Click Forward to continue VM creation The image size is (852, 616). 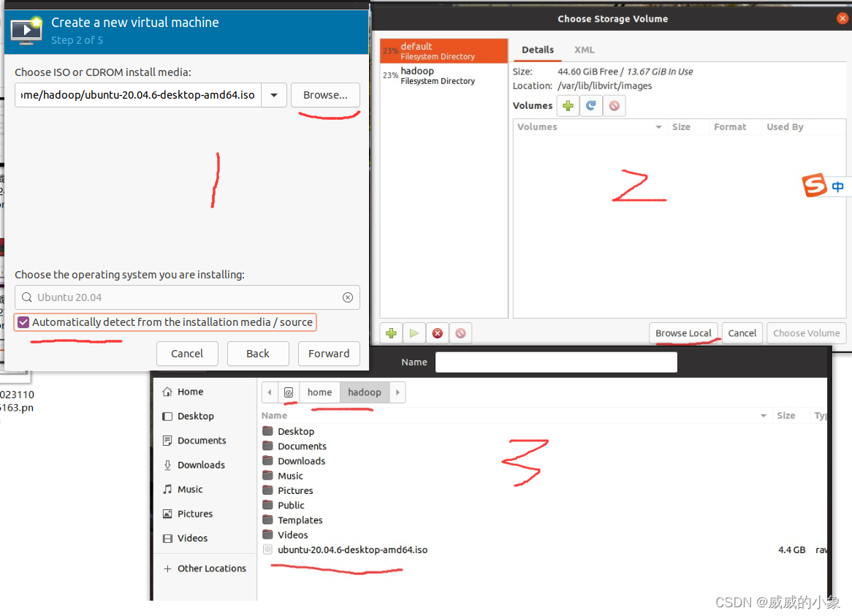329,354
